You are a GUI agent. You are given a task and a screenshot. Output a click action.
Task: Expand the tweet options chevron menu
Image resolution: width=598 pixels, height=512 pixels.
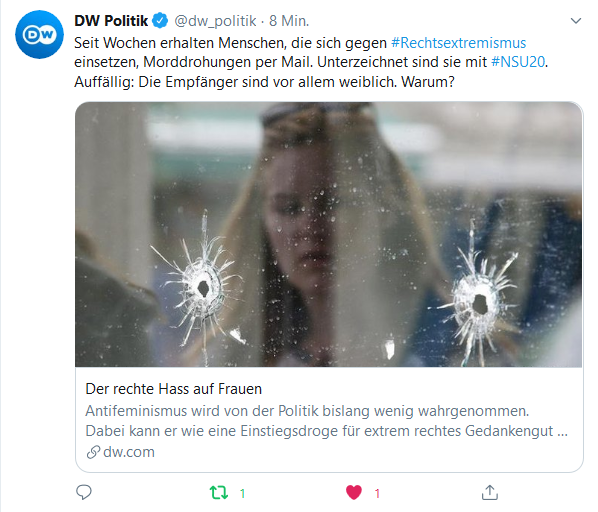[x=575, y=21]
